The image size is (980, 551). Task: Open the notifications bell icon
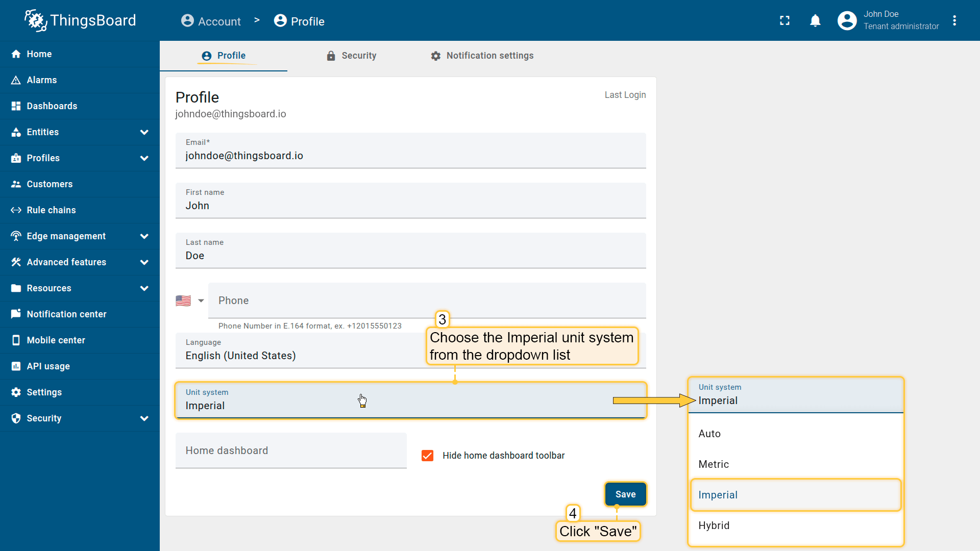(x=815, y=20)
